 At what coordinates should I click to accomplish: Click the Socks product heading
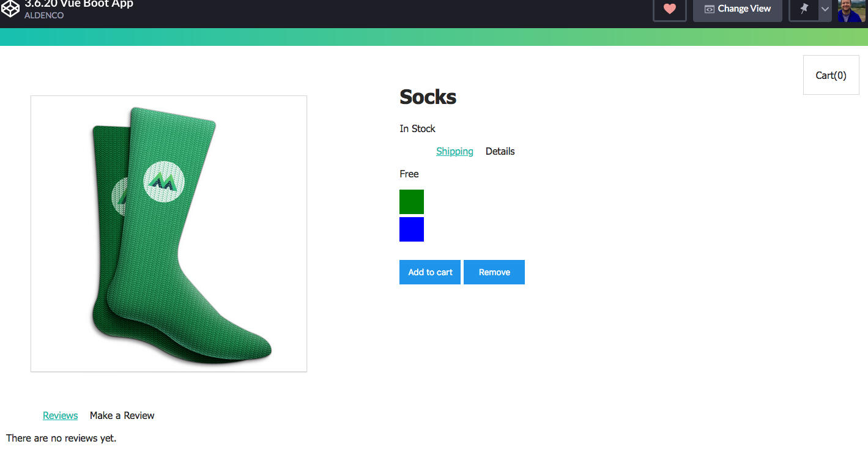pyautogui.click(x=428, y=97)
